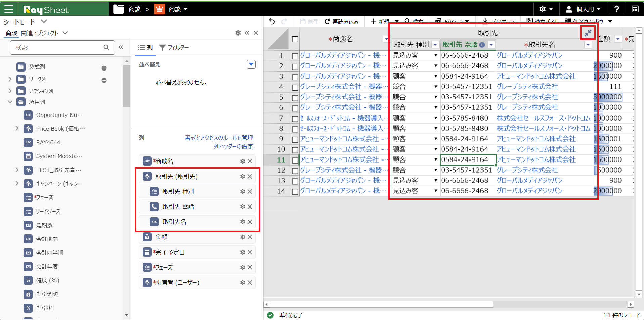This screenshot has width=644, height=320.
Task: Remove the 商談名 column with X
Action: point(250,161)
